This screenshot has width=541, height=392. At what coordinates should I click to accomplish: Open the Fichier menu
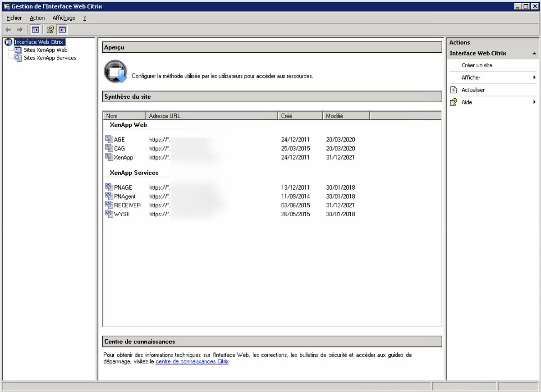pos(14,18)
